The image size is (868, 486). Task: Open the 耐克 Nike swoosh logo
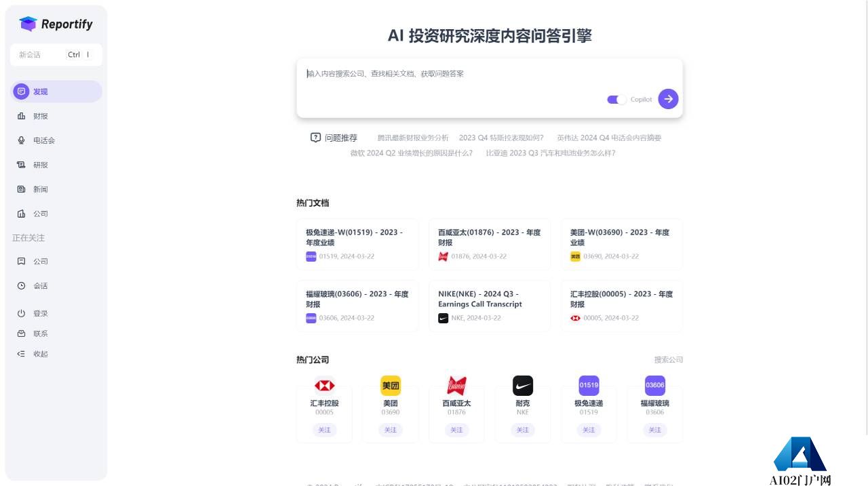pyautogui.click(x=523, y=386)
